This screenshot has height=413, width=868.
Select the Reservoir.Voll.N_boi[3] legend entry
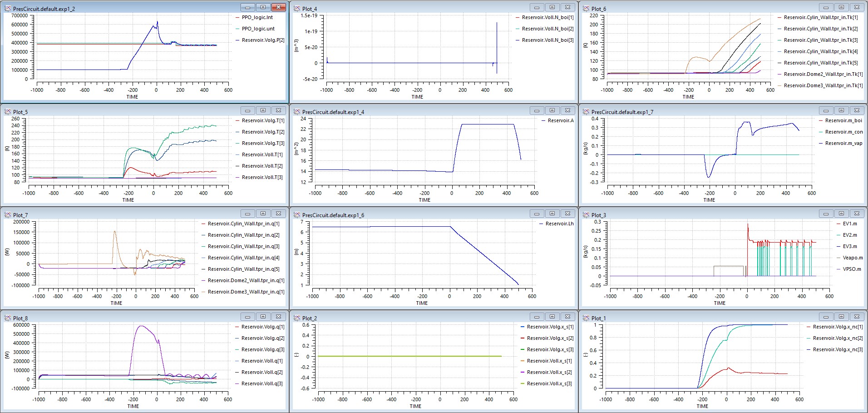coord(545,40)
